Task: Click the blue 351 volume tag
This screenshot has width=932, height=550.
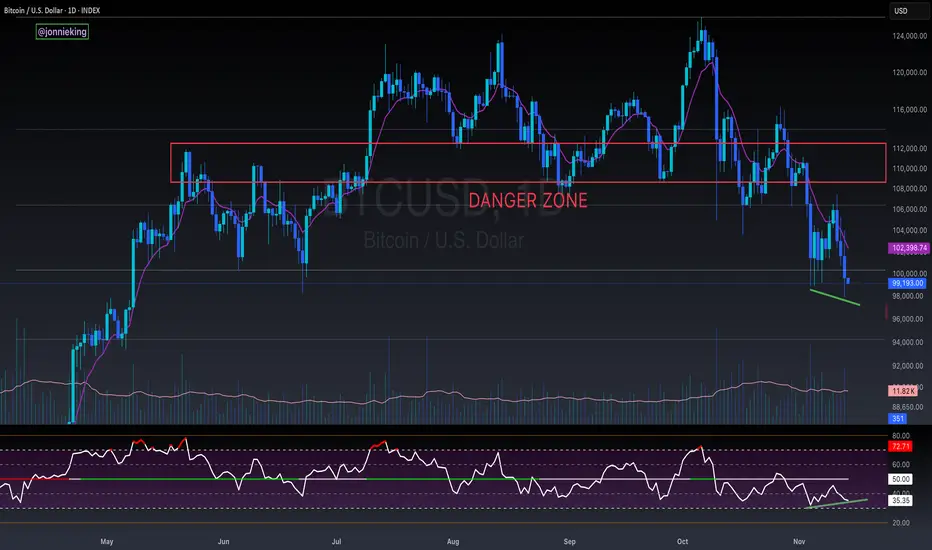Action: [898, 419]
